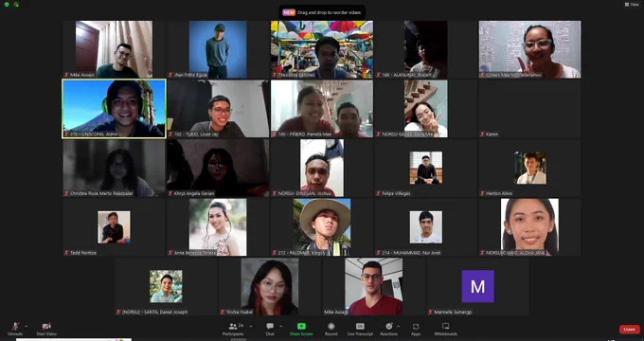Select Trisha Ysabel's video tile
Image resolution: width=644 pixels, height=341 pixels.
270,286
